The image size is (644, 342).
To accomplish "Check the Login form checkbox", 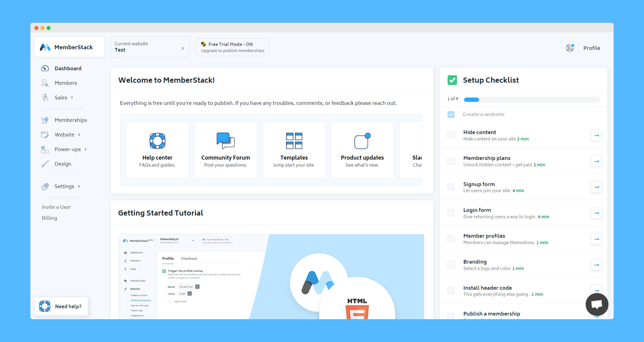I will point(451,213).
